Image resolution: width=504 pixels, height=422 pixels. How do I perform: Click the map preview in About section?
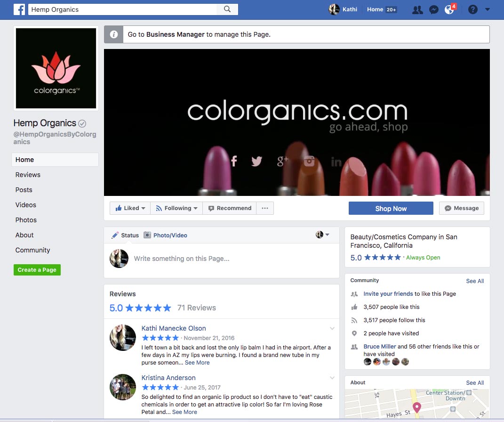tap(417, 404)
